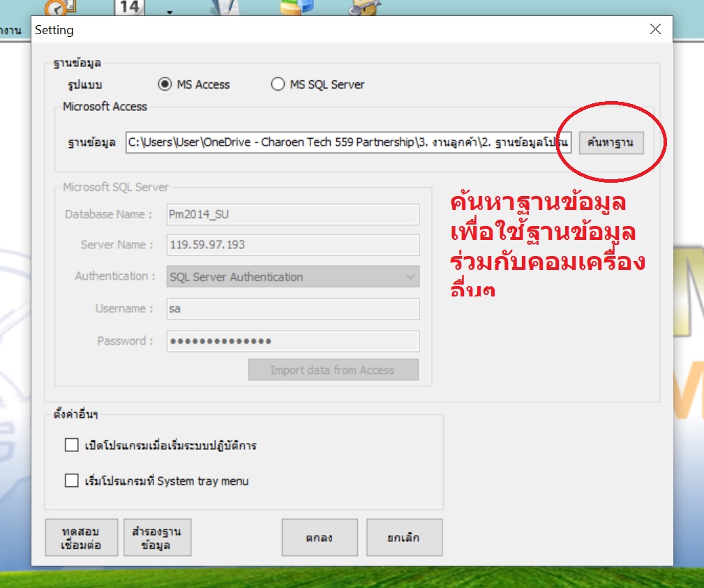Viewport: 704px width, 588px height.
Task: Enable เปิดโปรแกรมเมื่อเริ่มระบบปฏิบัติการ checkbox
Action: point(71,445)
